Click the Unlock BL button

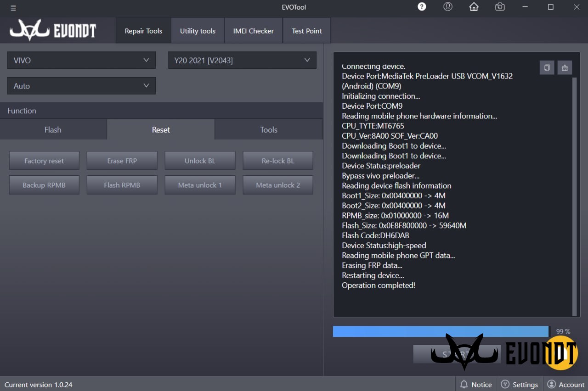[200, 161]
